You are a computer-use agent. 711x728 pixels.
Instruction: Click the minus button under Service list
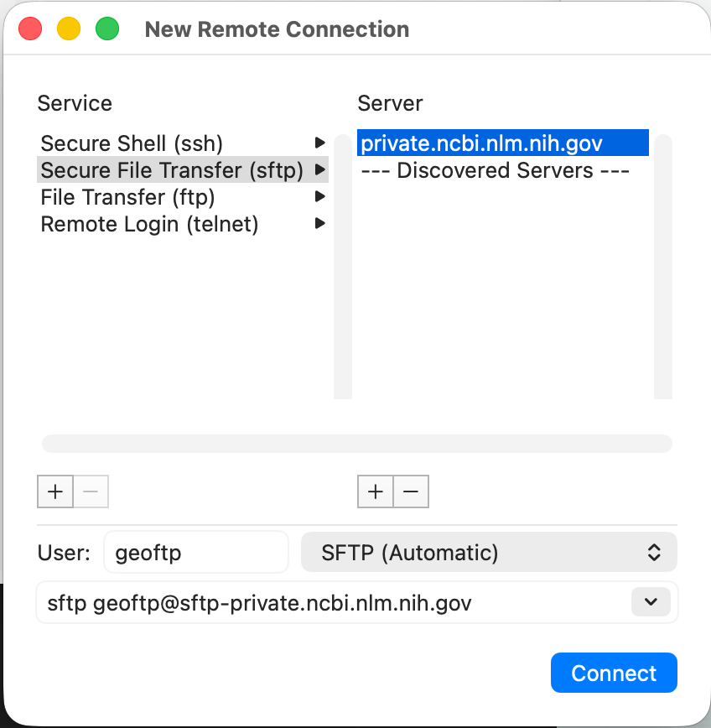coord(91,491)
